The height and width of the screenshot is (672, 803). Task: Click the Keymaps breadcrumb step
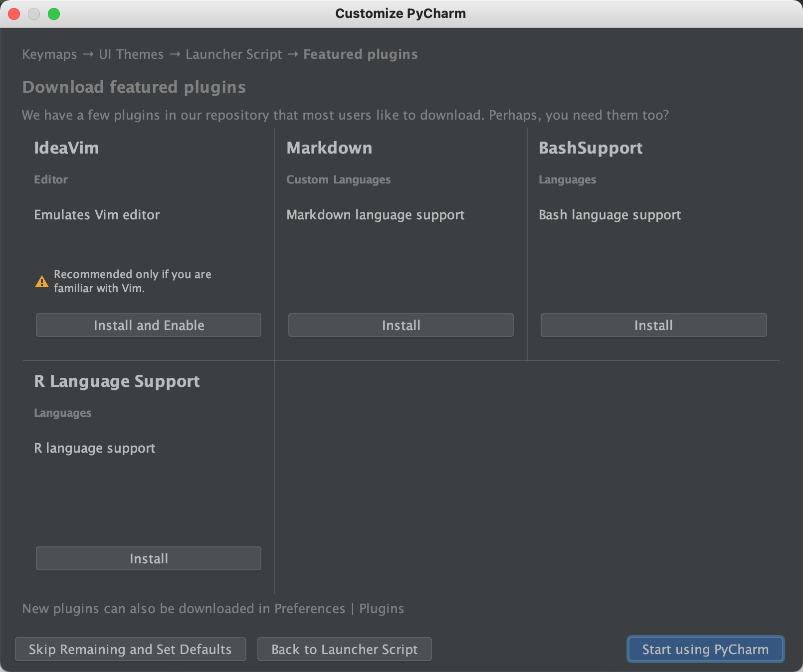coord(49,54)
